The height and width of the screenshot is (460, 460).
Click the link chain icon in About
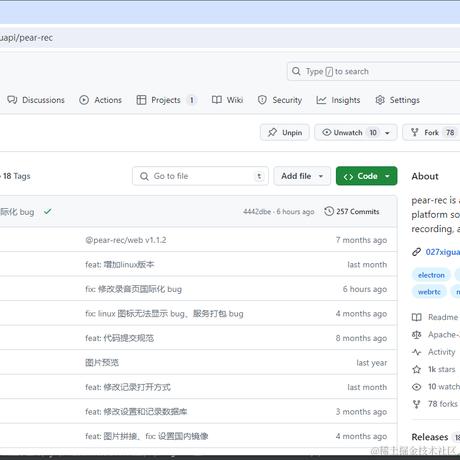tap(416, 252)
